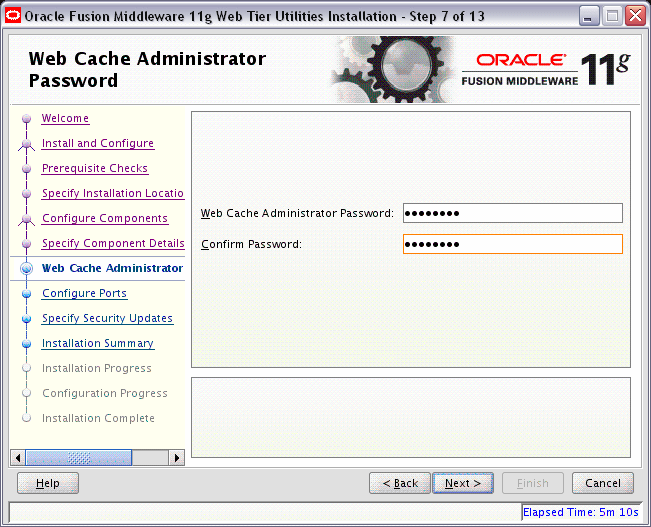651x527 pixels.
Task: Maximize the installer window
Action: 612,16
